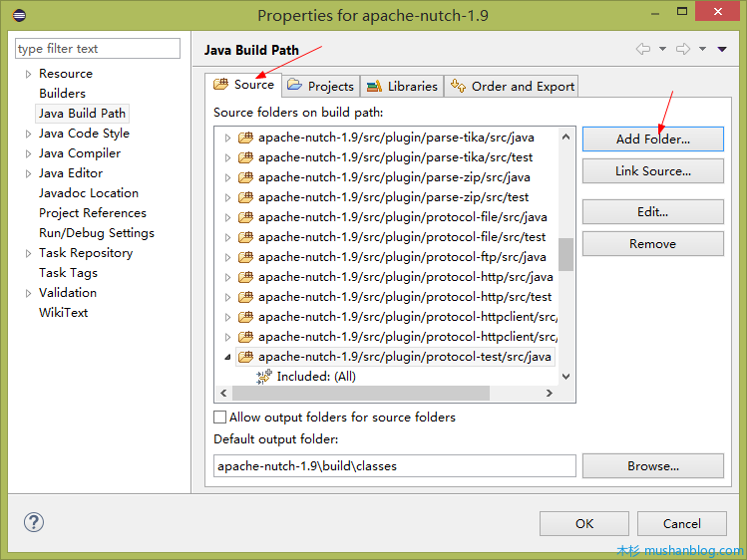This screenshot has width=747, height=560.
Task: Click the Link Source... button
Action: point(652,170)
